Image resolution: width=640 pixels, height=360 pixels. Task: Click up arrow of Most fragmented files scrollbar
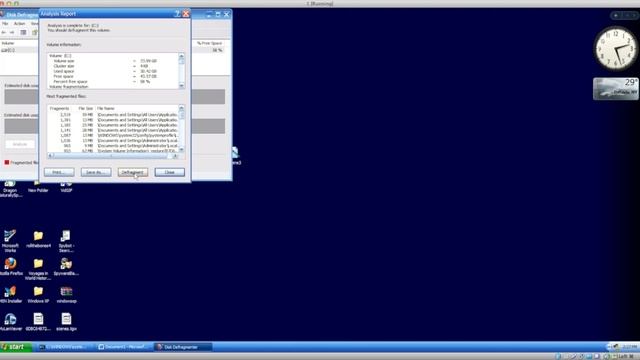pos(181,108)
